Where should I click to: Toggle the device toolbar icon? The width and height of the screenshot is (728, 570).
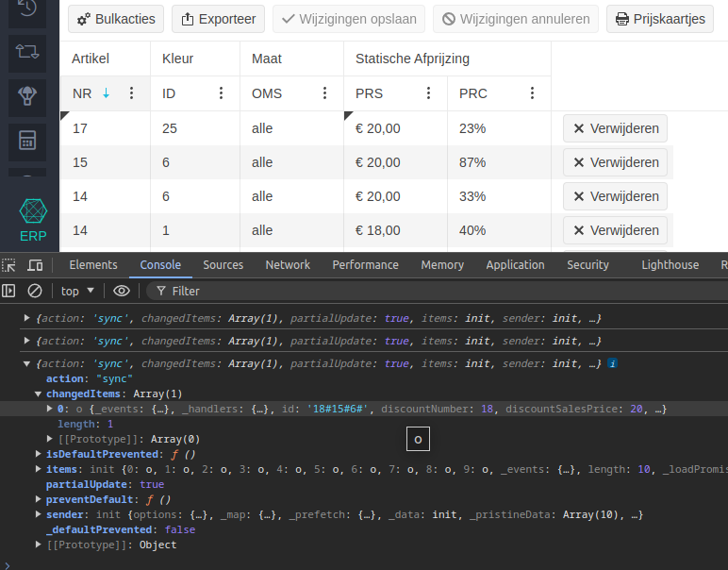(x=35, y=265)
